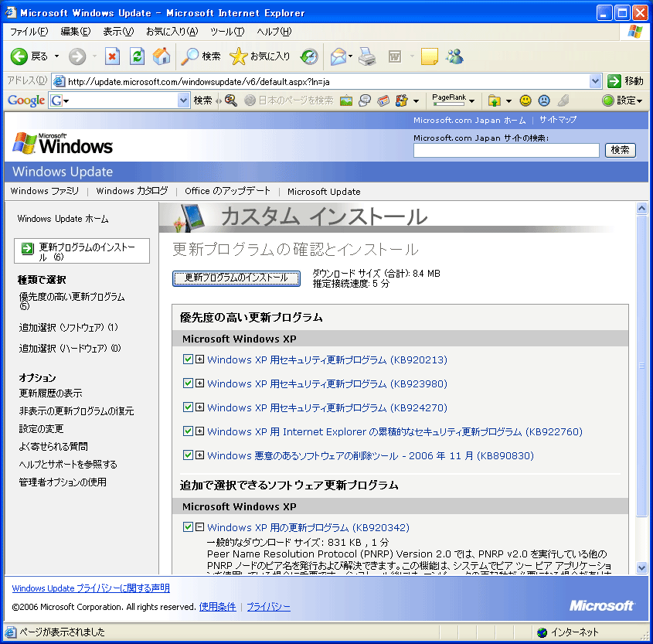
Task: Expand details for KB923980
Action: pos(200,383)
